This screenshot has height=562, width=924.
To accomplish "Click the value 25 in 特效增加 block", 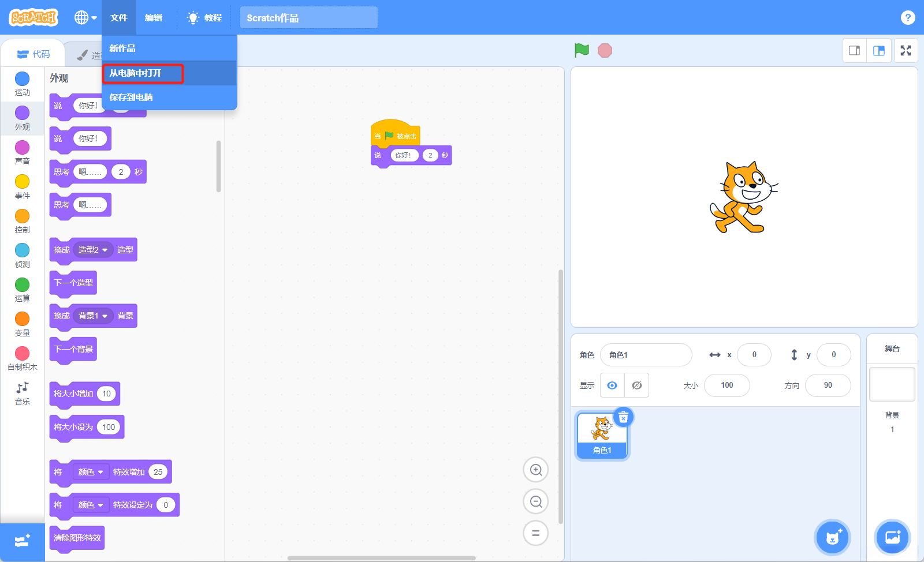I will 158,472.
